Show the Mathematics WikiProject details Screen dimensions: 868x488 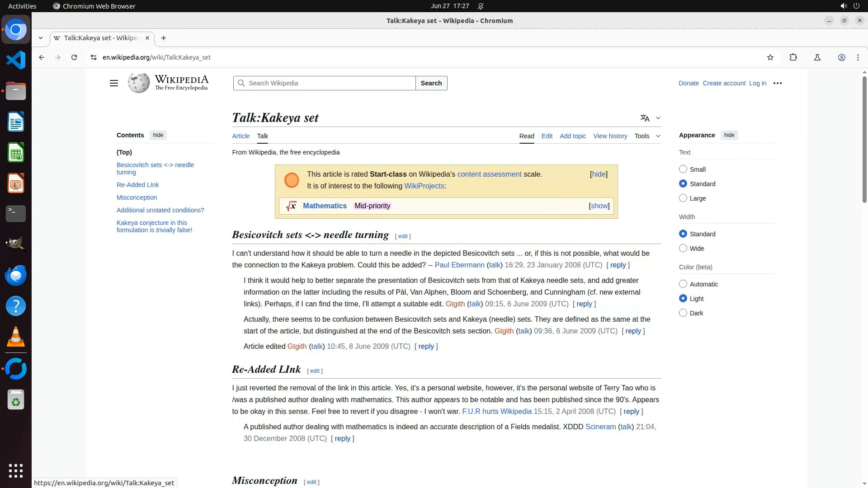[599, 206]
